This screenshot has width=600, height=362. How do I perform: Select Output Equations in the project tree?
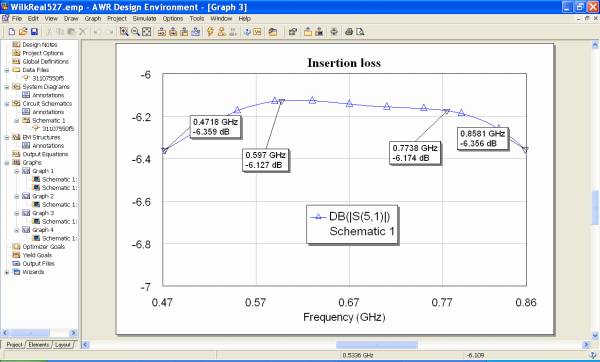[x=45, y=154]
